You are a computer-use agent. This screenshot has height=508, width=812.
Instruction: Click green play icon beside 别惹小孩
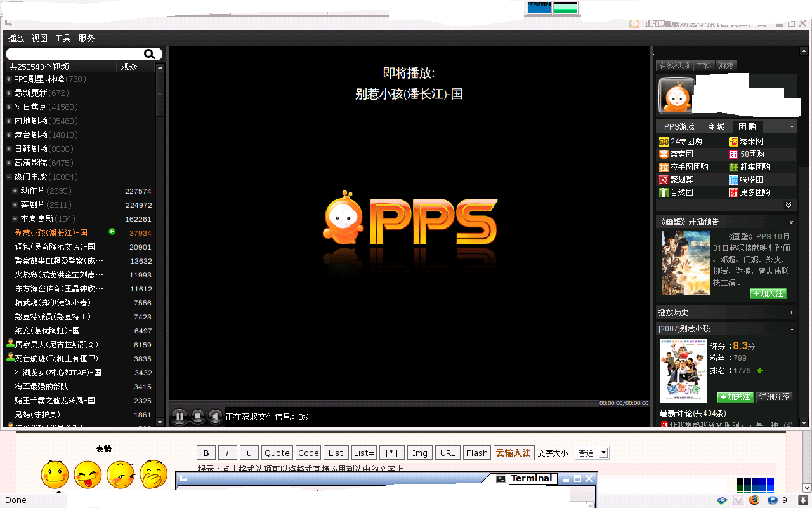(112, 232)
